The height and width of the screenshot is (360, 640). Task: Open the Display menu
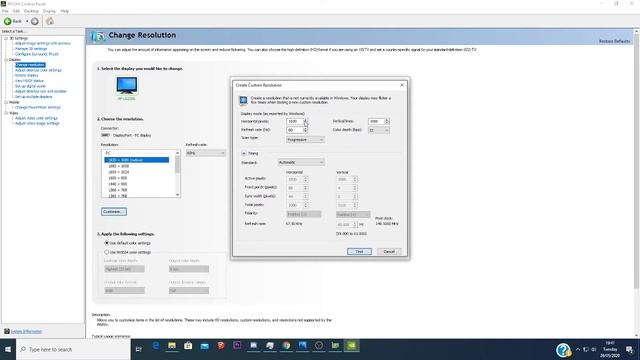49,11
